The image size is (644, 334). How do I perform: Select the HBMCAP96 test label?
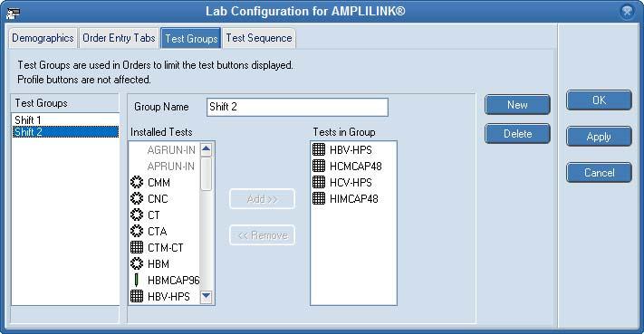pyautogui.click(x=173, y=281)
